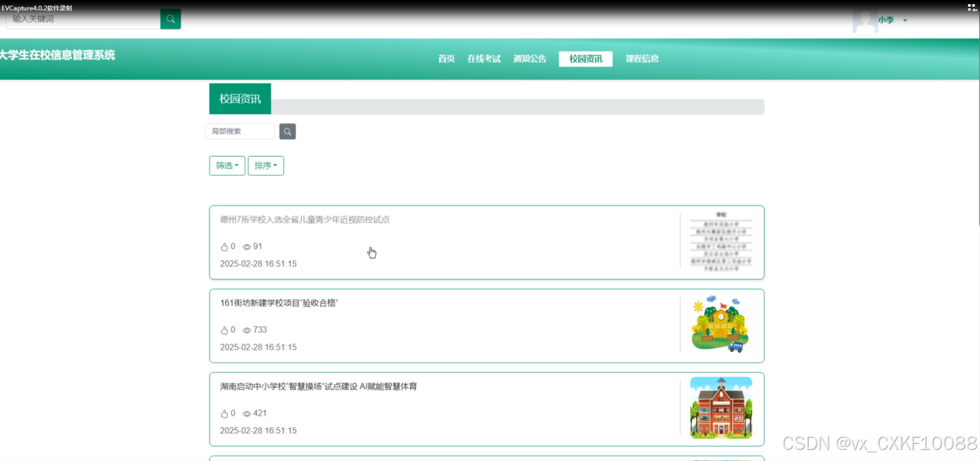Open the 在线考试 nav item
The width and height of the screenshot is (980, 461).
pyautogui.click(x=484, y=59)
